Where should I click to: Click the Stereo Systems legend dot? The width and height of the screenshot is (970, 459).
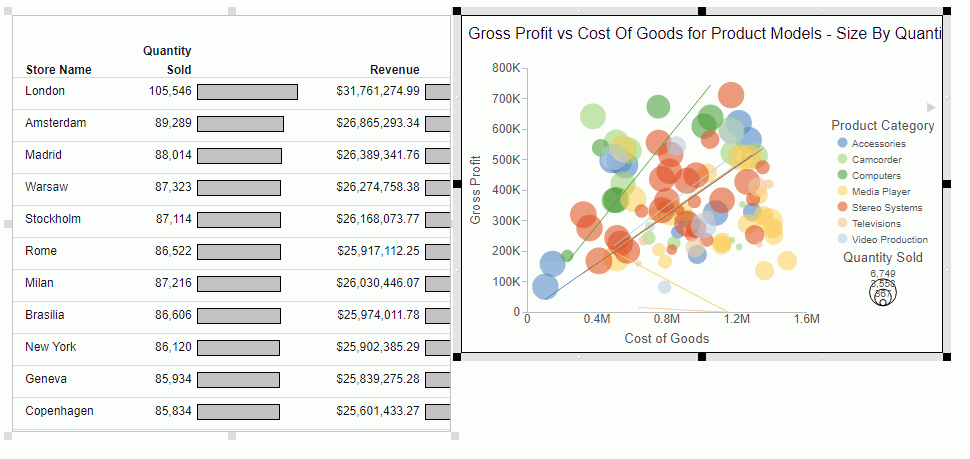click(842, 208)
